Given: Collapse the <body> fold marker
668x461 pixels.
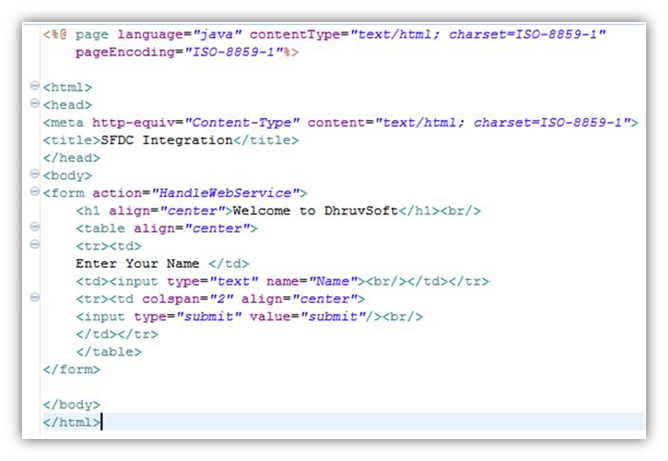Looking at the screenshot, I should [35, 174].
